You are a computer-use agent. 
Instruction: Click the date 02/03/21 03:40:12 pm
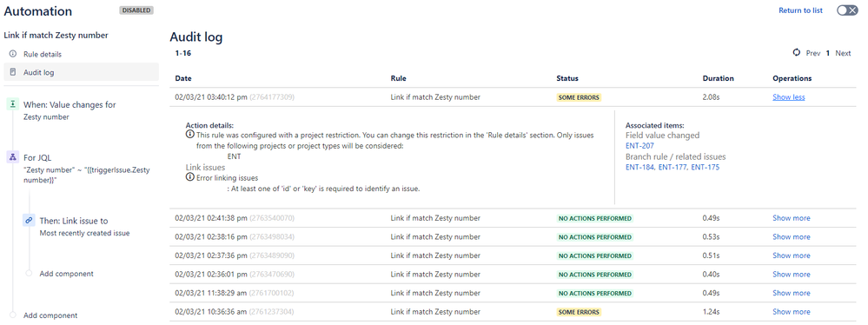(211, 96)
